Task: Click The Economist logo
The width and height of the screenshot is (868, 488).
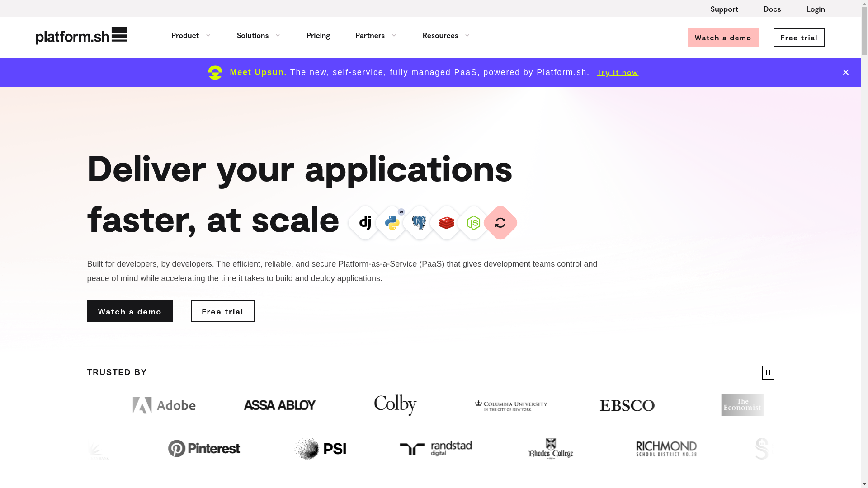Action: pos(742,405)
